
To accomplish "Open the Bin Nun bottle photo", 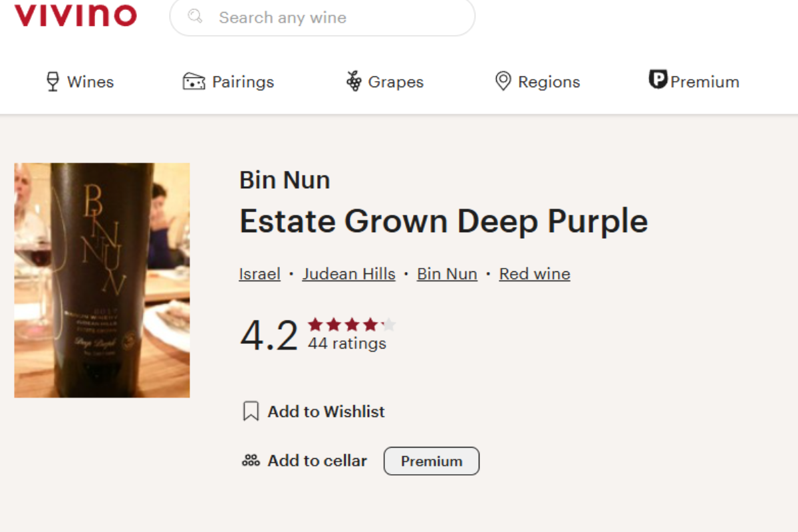I will [x=102, y=280].
